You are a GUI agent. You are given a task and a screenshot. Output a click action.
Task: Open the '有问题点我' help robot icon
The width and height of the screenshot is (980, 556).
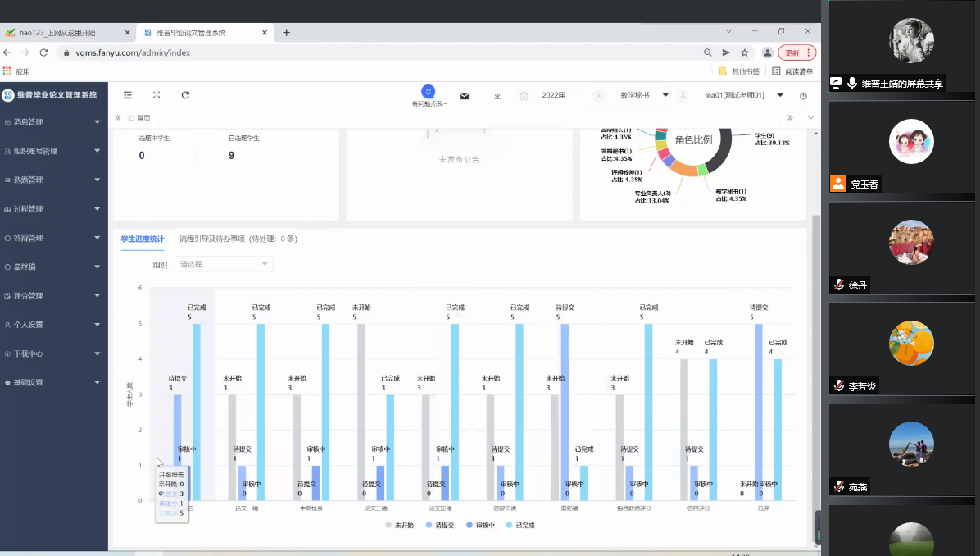pyautogui.click(x=429, y=92)
